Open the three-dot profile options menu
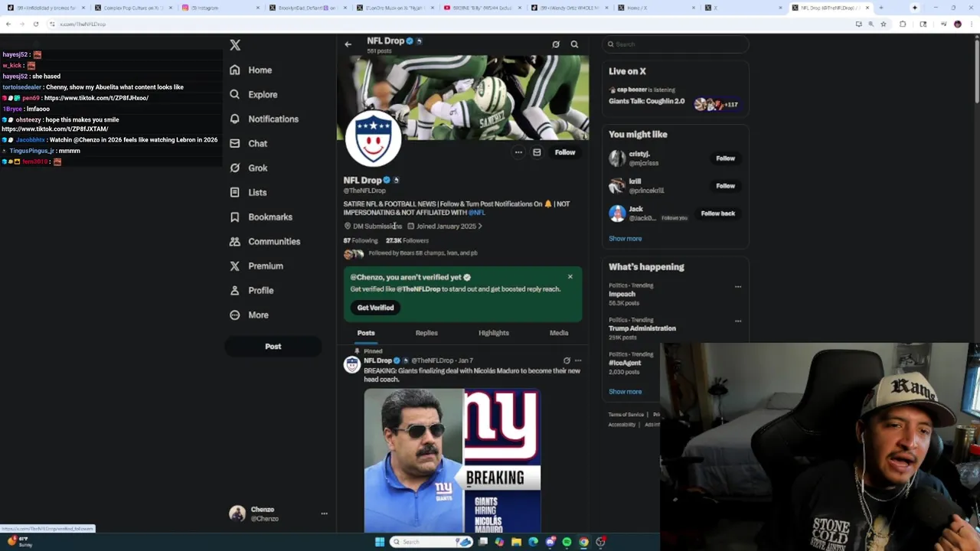The width and height of the screenshot is (980, 551). point(518,152)
